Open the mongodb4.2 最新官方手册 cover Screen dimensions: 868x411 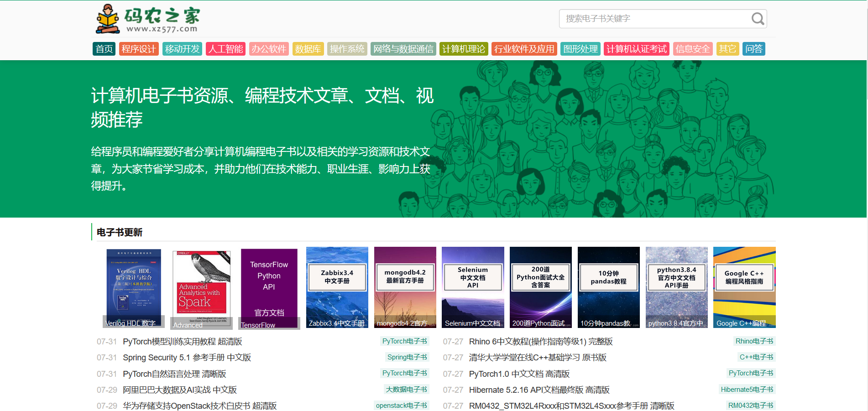pos(405,287)
